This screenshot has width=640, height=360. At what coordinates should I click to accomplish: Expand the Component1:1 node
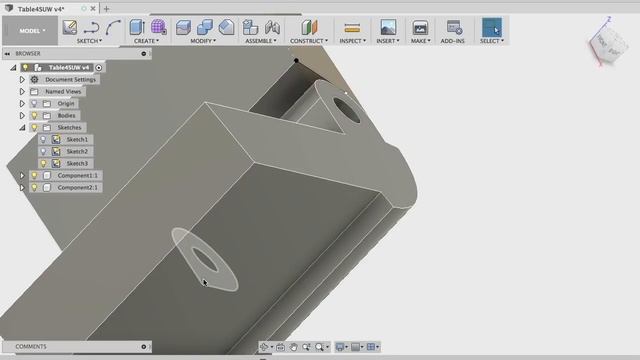click(22, 176)
